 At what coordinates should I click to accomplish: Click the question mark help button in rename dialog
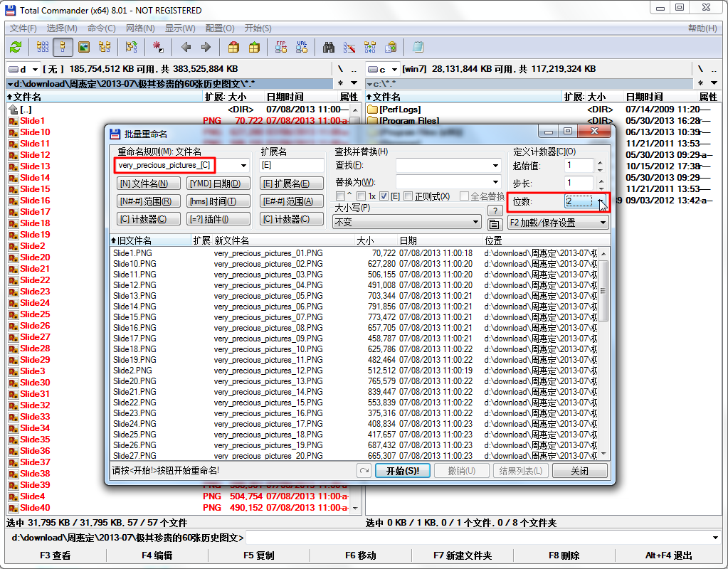point(495,211)
